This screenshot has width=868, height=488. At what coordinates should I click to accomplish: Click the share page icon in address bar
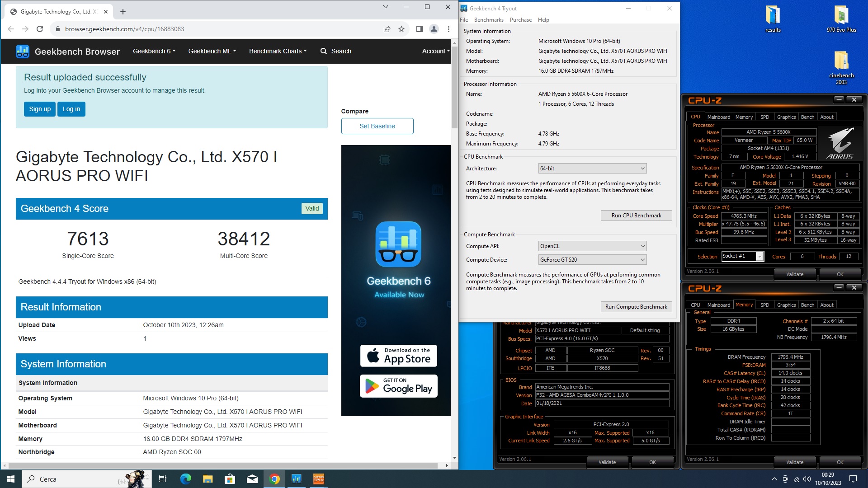[387, 29]
